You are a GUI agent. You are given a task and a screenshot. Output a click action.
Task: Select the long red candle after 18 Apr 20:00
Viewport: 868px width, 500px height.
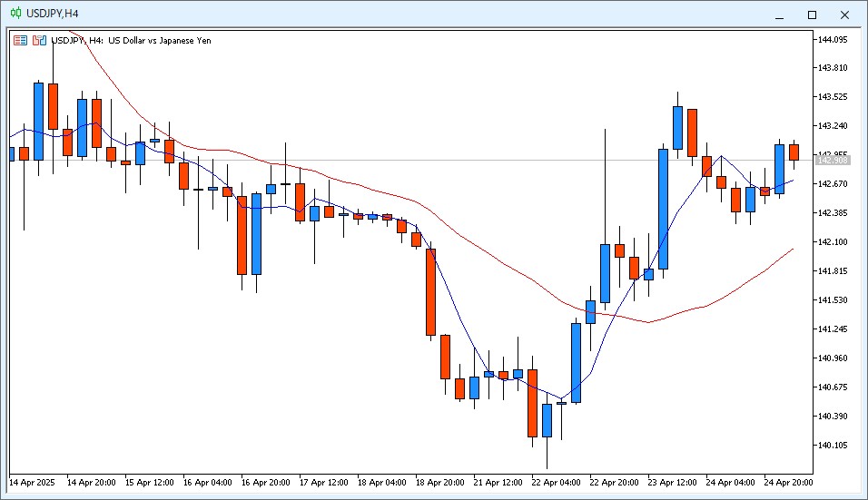pyautogui.click(x=430, y=292)
